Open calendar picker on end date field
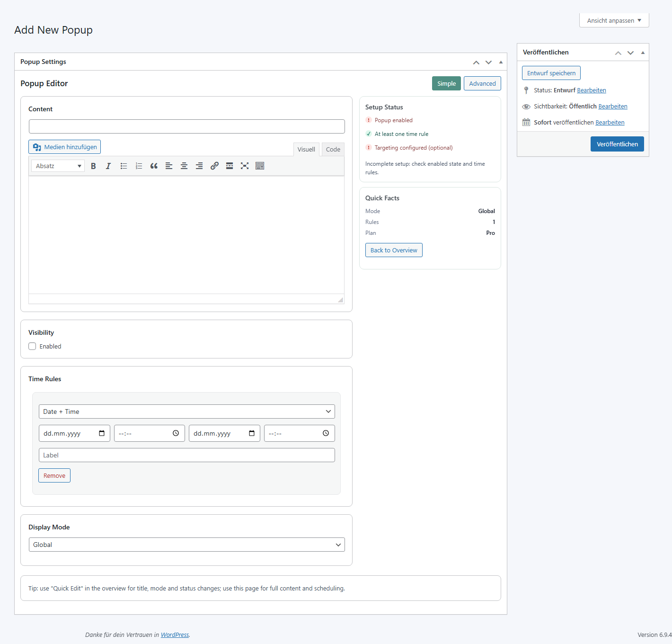Viewport: 672px width, 644px height. pyautogui.click(x=252, y=433)
